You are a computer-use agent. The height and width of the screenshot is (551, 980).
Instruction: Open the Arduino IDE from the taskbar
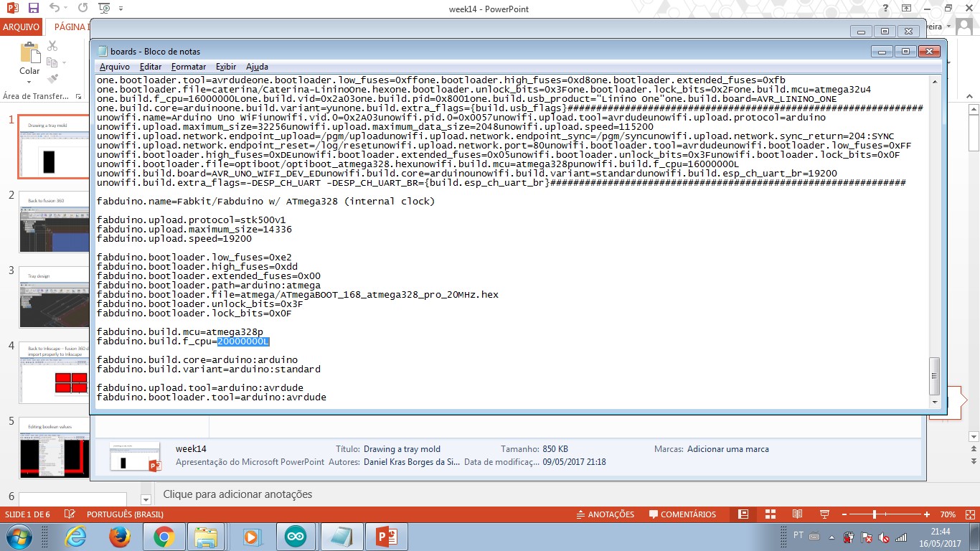295,536
